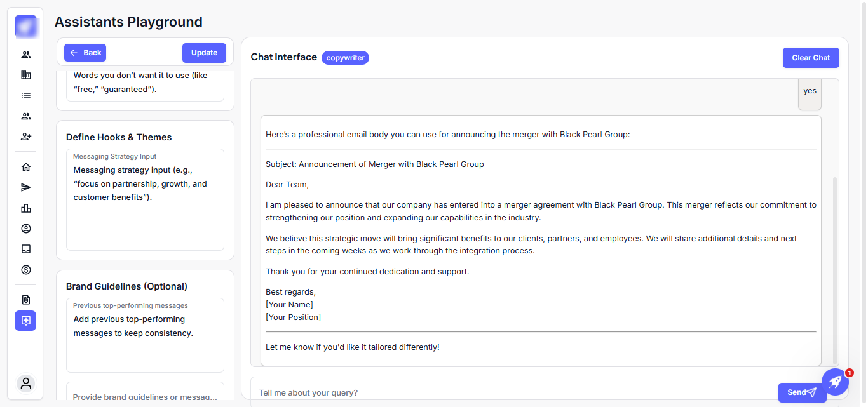Open the list view sidebar icon
This screenshot has height=407, width=868.
(26, 95)
